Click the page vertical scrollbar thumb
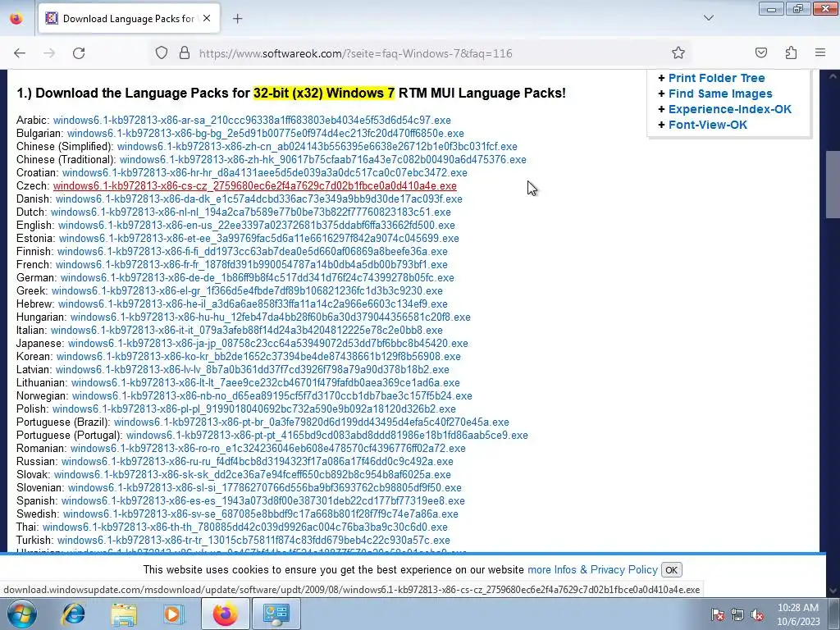The height and width of the screenshot is (630, 840). point(833,185)
